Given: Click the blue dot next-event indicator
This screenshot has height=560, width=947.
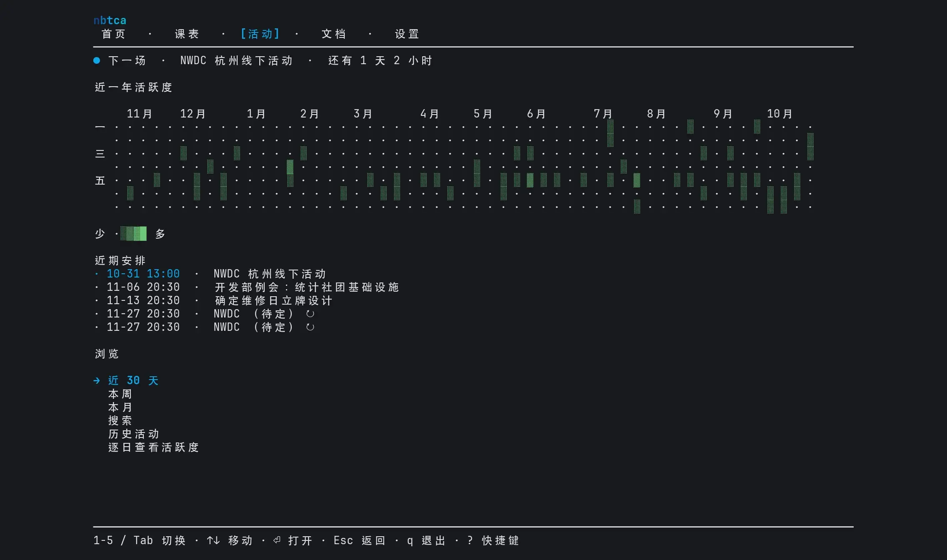Looking at the screenshot, I should [x=97, y=60].
